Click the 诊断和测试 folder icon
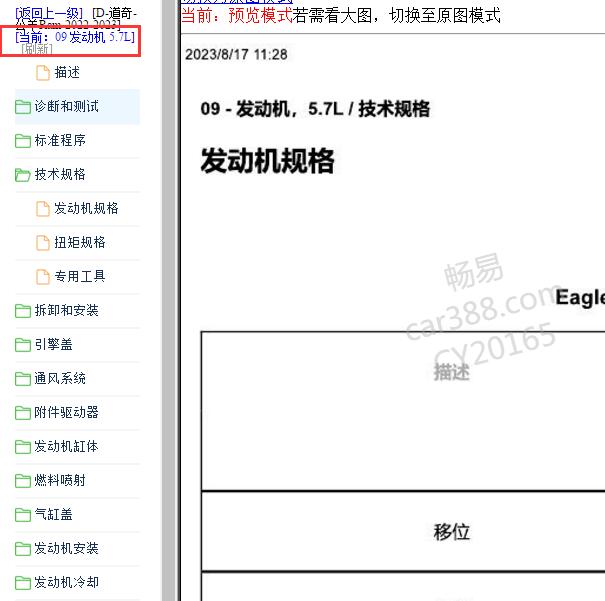Image resolution: width=605 pixels, height=601 pixels. coord(23,107)
